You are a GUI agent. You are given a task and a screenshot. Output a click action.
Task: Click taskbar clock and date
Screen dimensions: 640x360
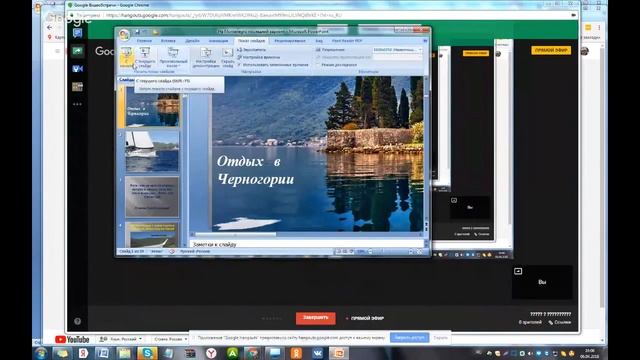click(x=590, y=353)
